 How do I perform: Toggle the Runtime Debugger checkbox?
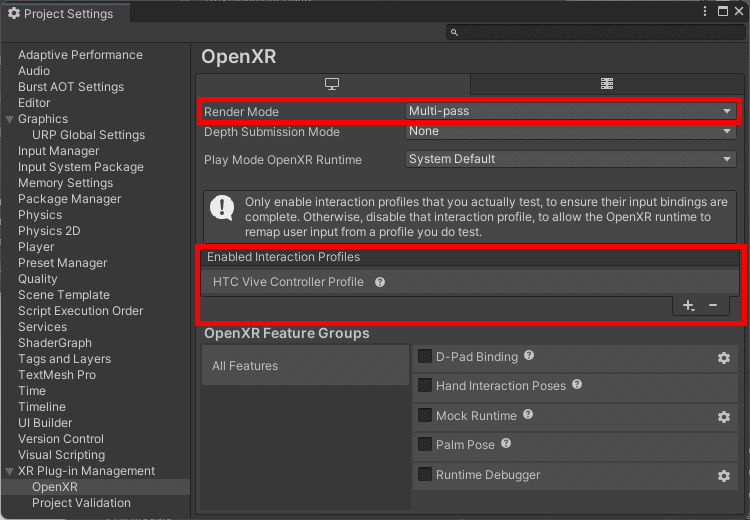pos(425,475)
